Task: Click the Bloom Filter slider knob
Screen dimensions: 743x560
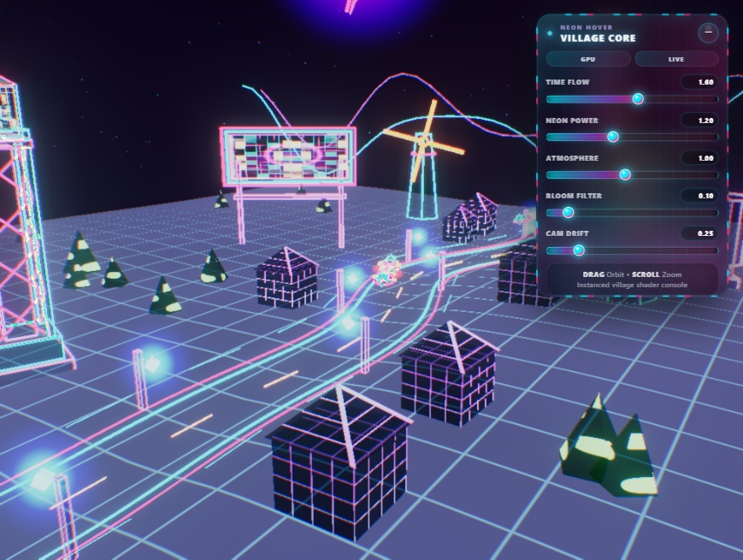Action: [568, 212]
